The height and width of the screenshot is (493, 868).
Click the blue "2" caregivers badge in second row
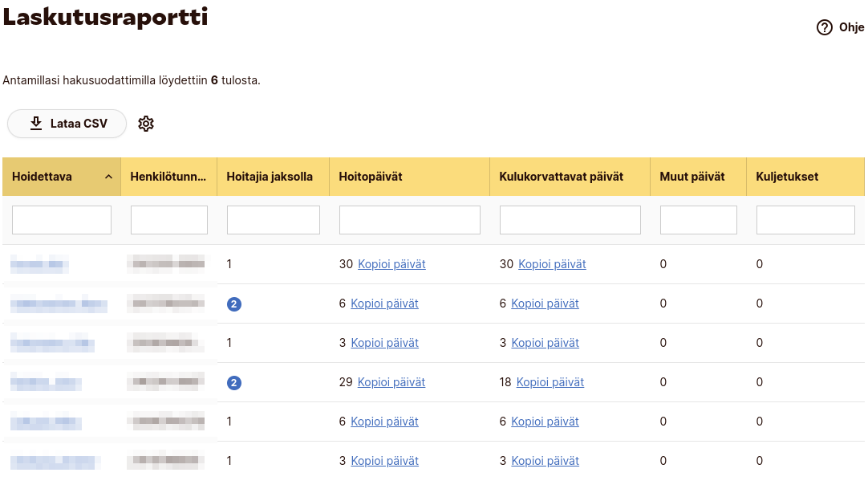[x=233, y=304]
